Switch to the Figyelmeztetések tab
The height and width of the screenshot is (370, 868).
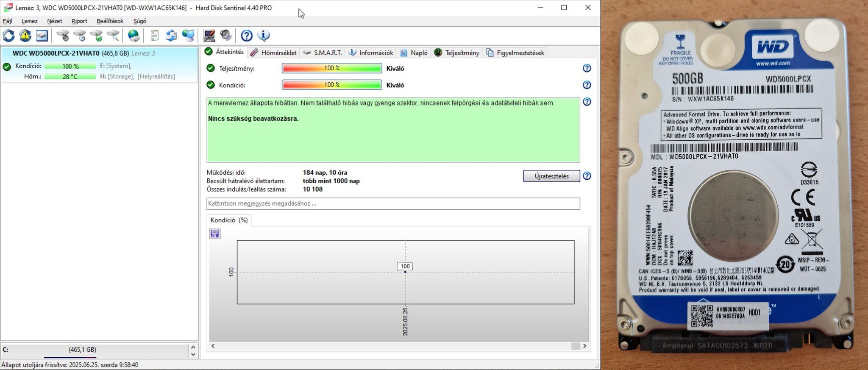[515, 53]
